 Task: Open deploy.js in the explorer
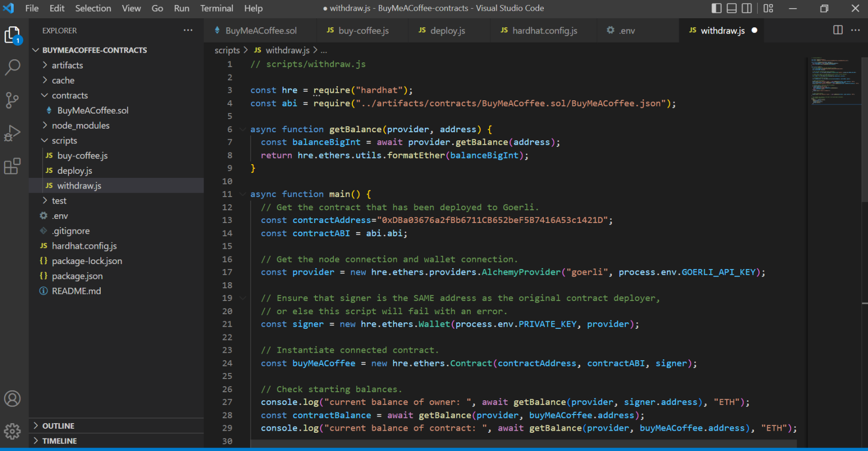[74, 171]
